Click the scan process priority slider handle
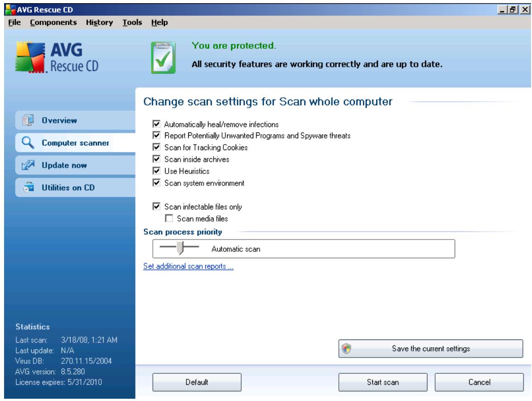532x401 pixels. pyautogui.click(x=180, y=248)
